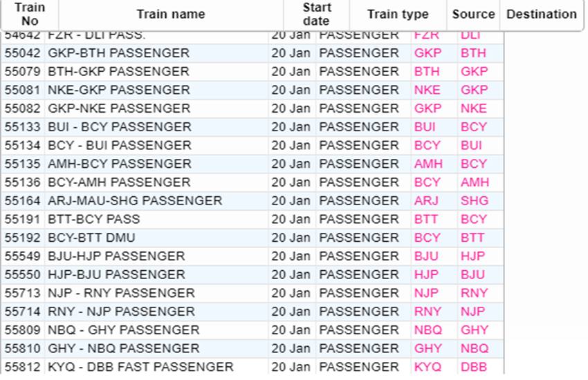Viewport: 588px width, 380px height.
Task: Click the Start date column header
Action: [316, 15]
